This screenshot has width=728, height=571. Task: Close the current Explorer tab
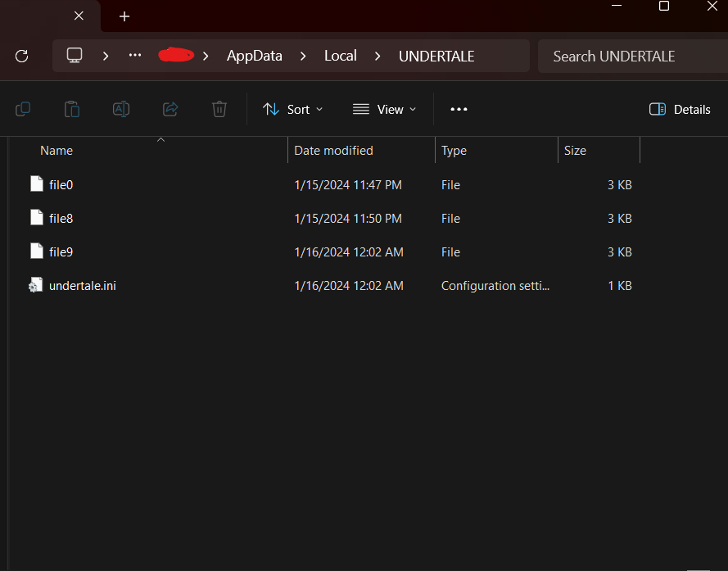point(79,16)
